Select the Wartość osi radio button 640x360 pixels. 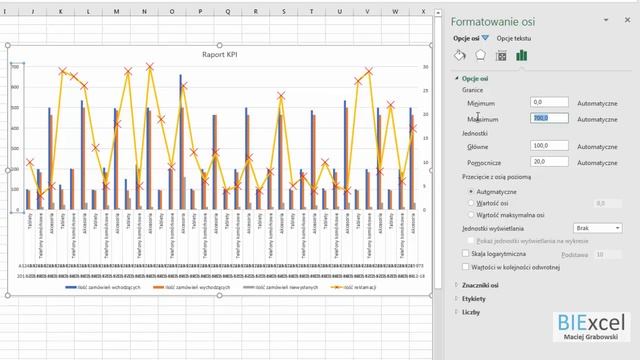[x=471, y=203]
